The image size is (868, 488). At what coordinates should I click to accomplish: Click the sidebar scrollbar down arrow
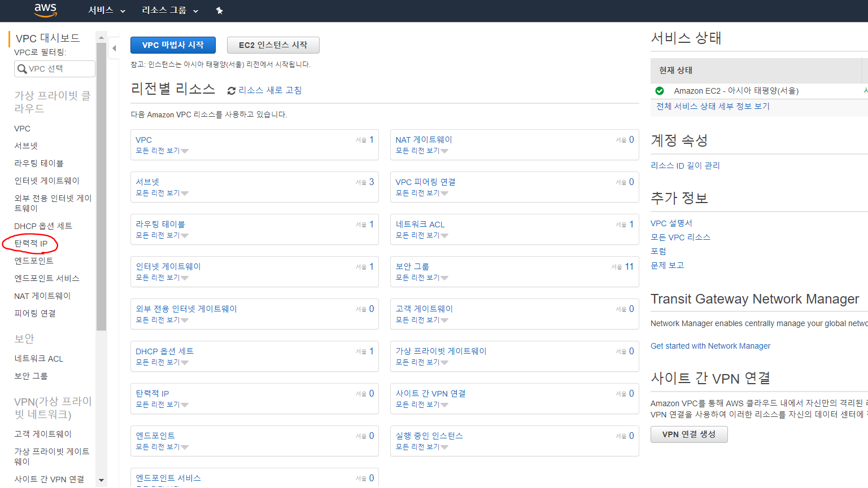102,481
